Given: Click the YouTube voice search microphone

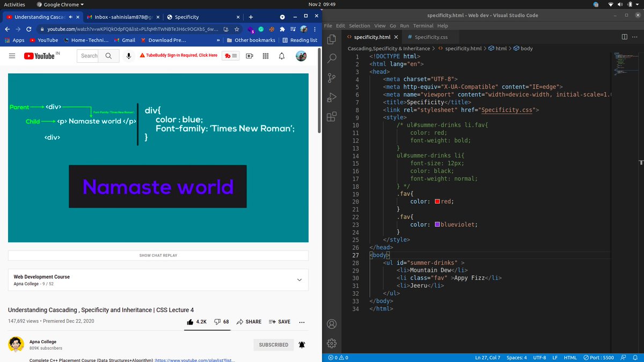Looking at the screenshot, I should pyautogui.click(x=129, y=56).
